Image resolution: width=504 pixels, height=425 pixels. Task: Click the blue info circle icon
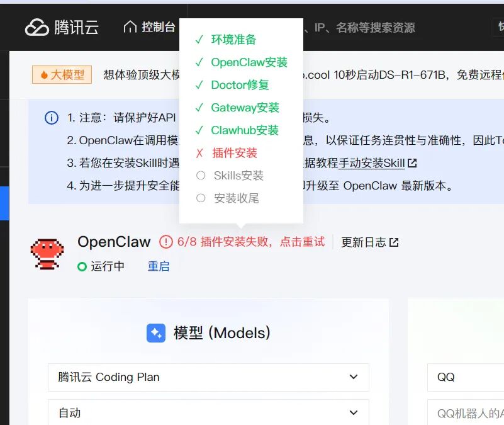point(52,118)
